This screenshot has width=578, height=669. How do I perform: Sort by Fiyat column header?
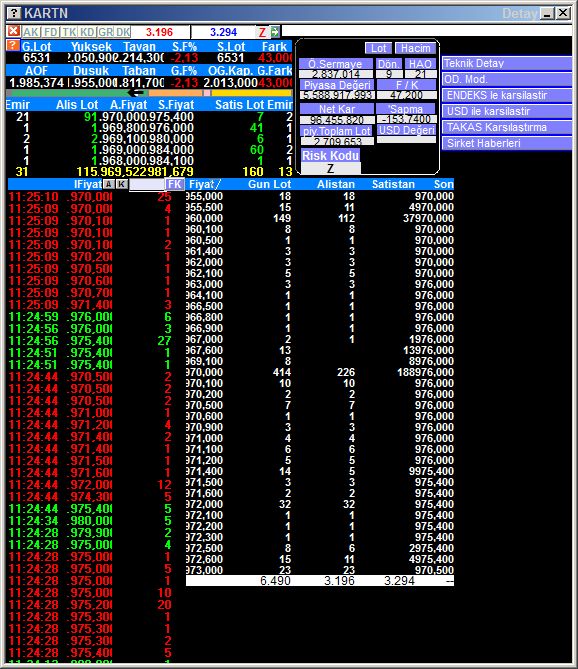[x=205, y=184]
